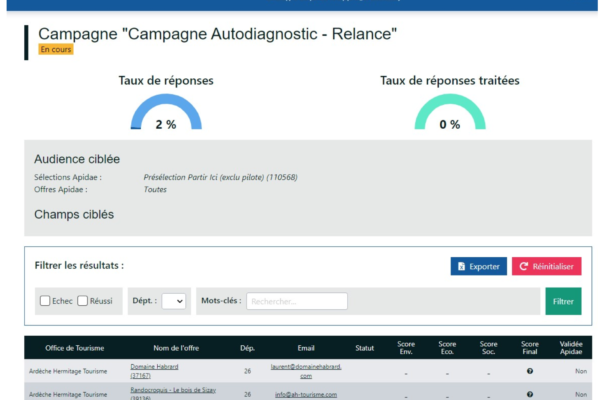Click the laurent@domainehabrard.com email link
This screenshot has width=600, height=400.
[306, 371]
